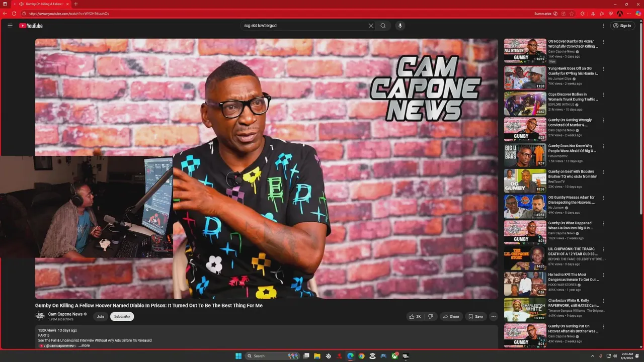Open menu for 'OG Gumby Presses Adam' video

(603, 198)
